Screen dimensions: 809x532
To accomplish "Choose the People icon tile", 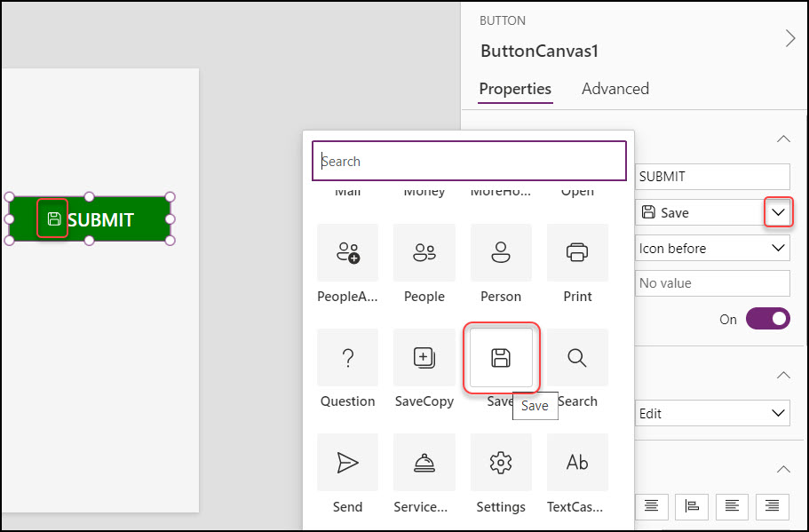I will click(x=424, y=253).
